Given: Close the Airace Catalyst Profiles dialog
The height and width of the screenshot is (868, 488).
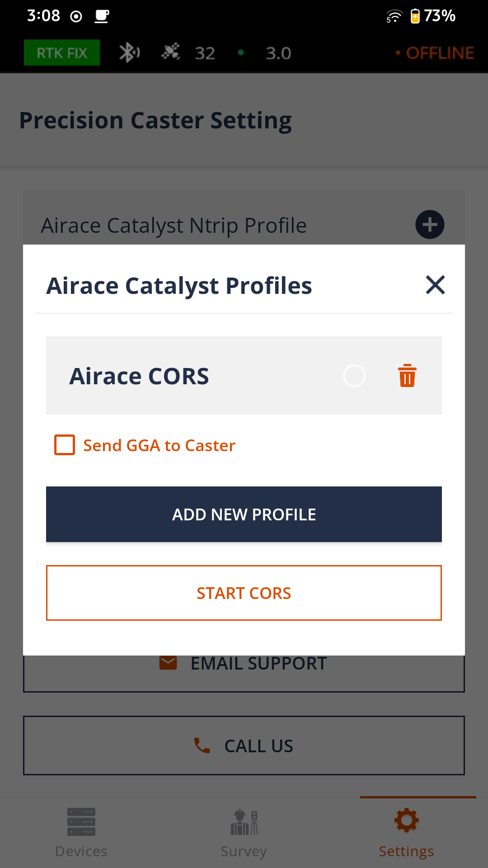Looking at the screenshot, I should coord(435,285).
